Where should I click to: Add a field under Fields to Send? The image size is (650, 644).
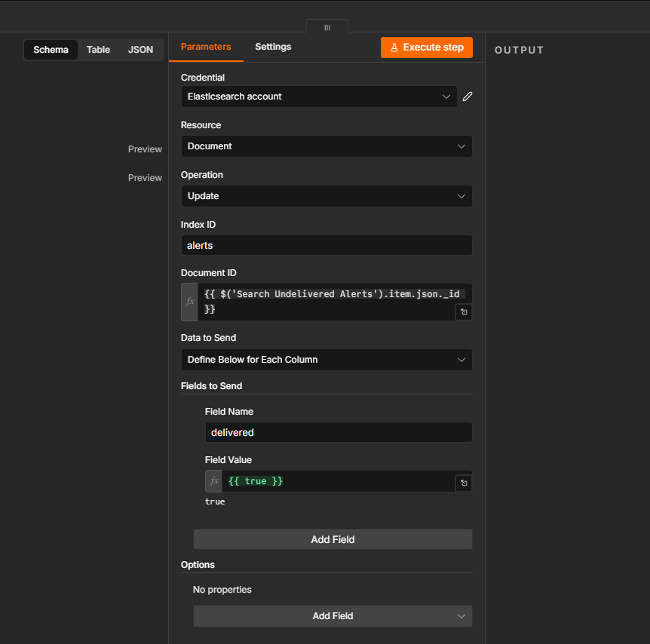click(x=333, y=539)
